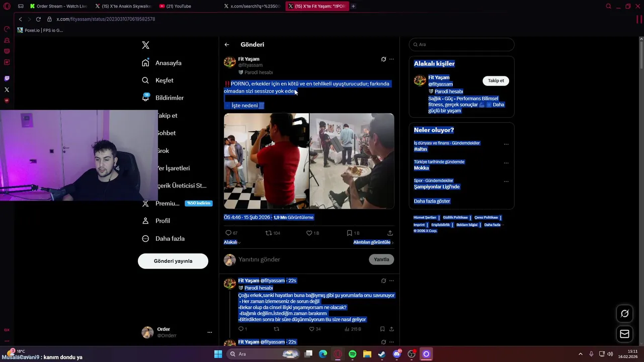
Task: Reload the page
Action: pos(38,19)
